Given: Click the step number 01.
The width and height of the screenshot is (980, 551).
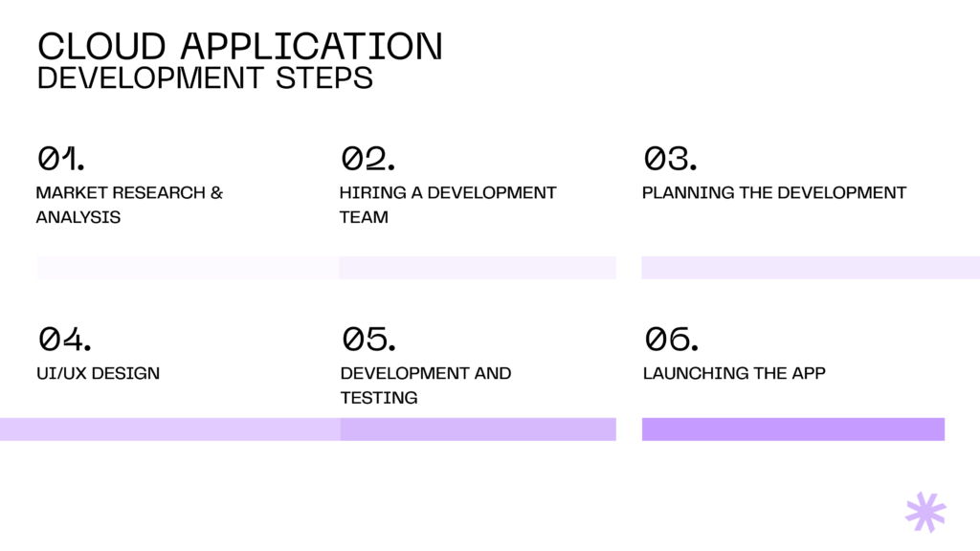Looking at the screenshot, I should (x=60, y=159).
